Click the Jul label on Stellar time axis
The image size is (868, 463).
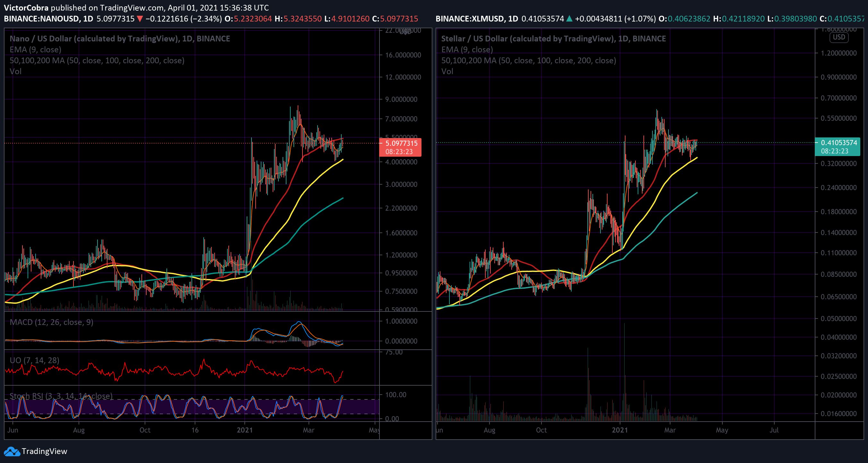(x=774, y=430)
